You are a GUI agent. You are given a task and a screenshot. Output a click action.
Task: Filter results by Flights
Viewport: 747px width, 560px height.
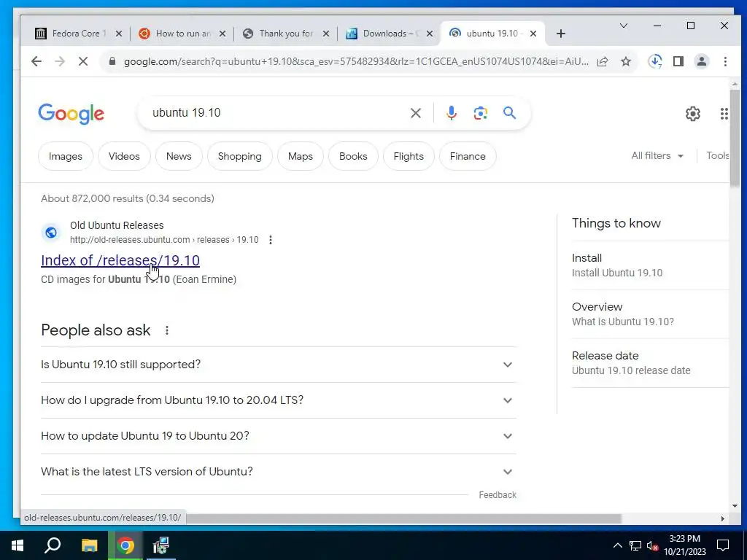(409, 156)
